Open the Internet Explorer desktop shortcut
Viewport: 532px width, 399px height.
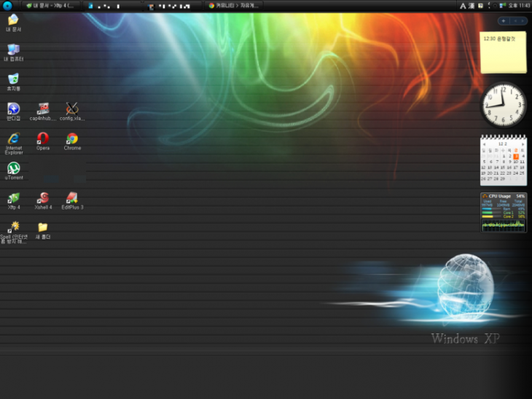[13, 138]
